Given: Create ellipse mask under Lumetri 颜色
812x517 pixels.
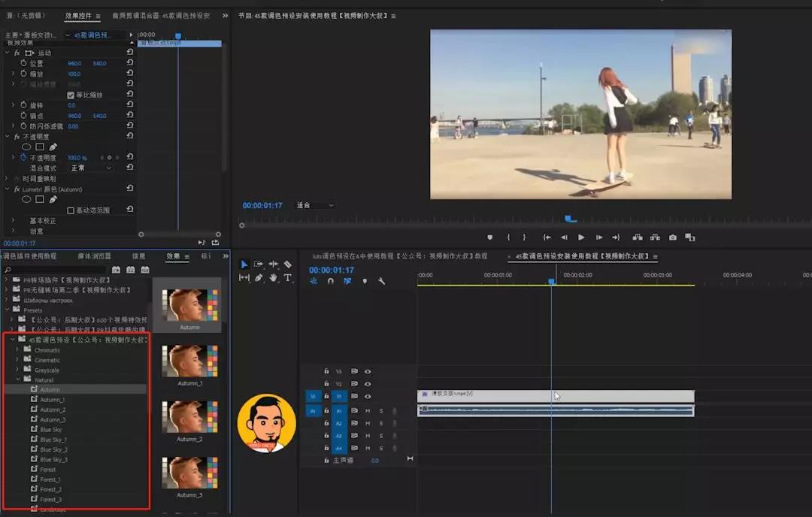Looking at the screenshot, I should coord(26,199).
